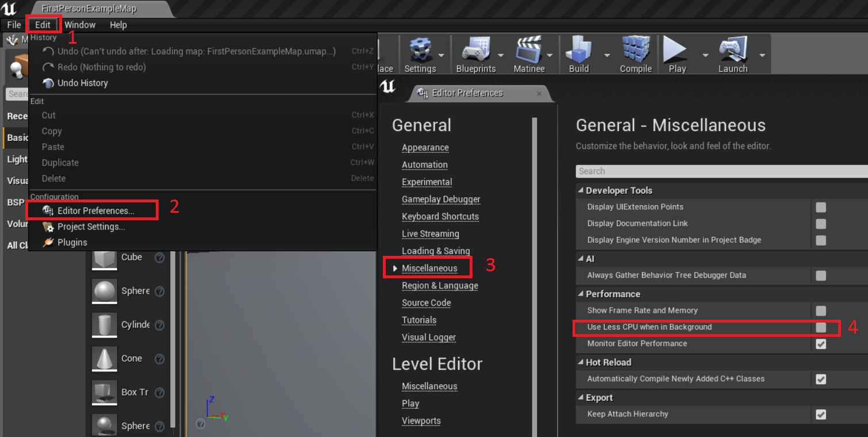Image resolution: width=868 pixels, height=437 pixels.
Task: Open help for the Cube item
Action: point(160,258)
